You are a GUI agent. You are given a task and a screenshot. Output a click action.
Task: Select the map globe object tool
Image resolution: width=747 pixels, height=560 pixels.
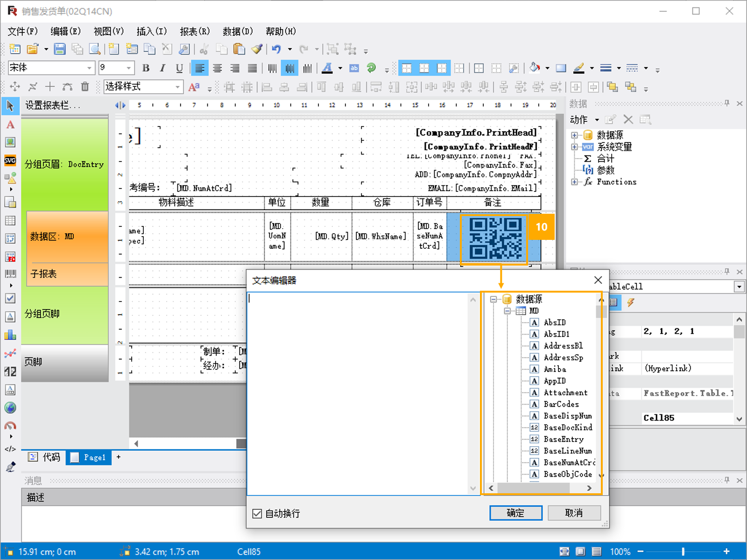[x=10, y=407]
